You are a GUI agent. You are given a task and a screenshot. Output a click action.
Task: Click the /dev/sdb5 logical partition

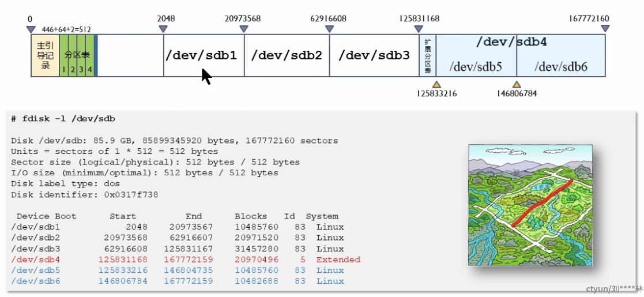pos(476,66)
